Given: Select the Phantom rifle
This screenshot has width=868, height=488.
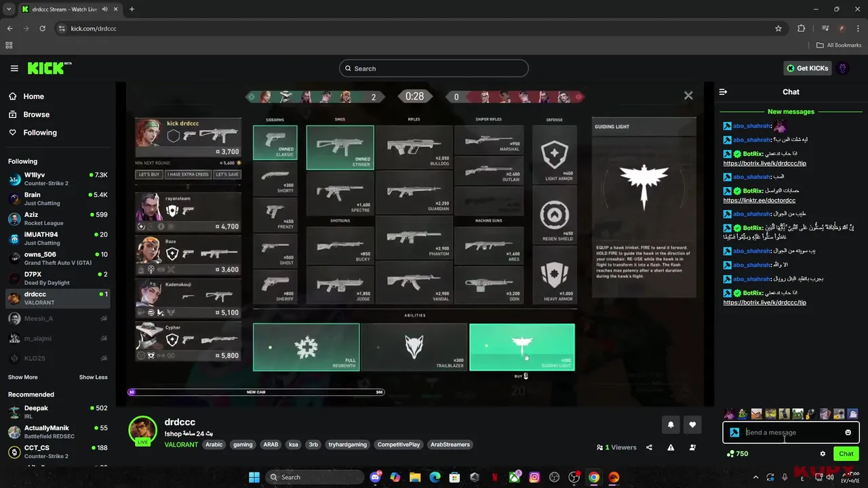Looking at the screenshot, I should tap(414, 238).
